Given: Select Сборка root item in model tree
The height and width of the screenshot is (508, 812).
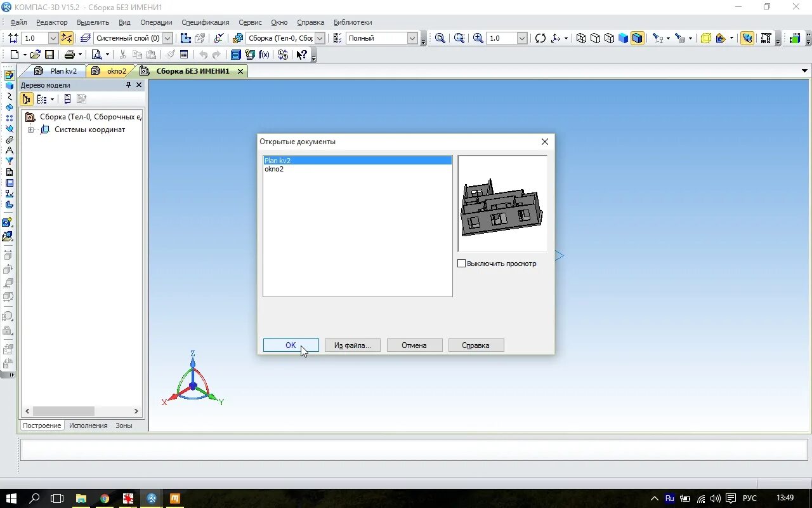Looking at the screenshot, I should coord(82,117).
